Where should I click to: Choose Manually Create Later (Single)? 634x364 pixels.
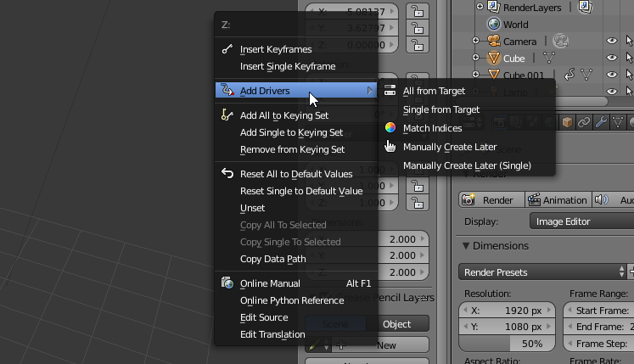467,165
